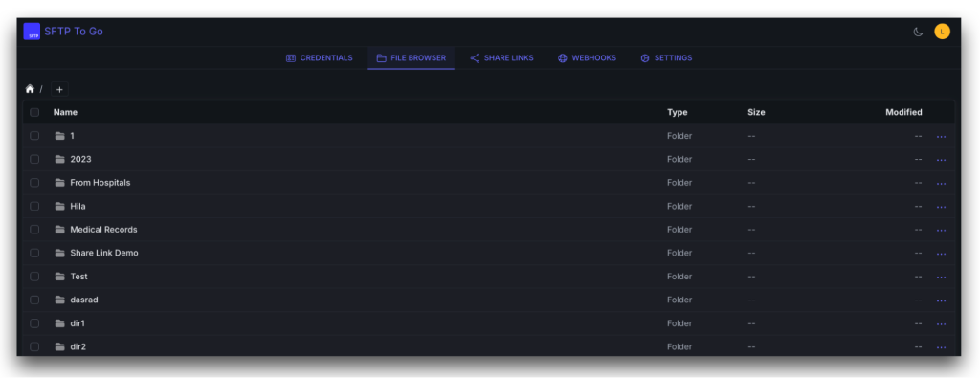Open more options for dir1 folder
This screenshot has height=378, width=980.
pos(942,324)
